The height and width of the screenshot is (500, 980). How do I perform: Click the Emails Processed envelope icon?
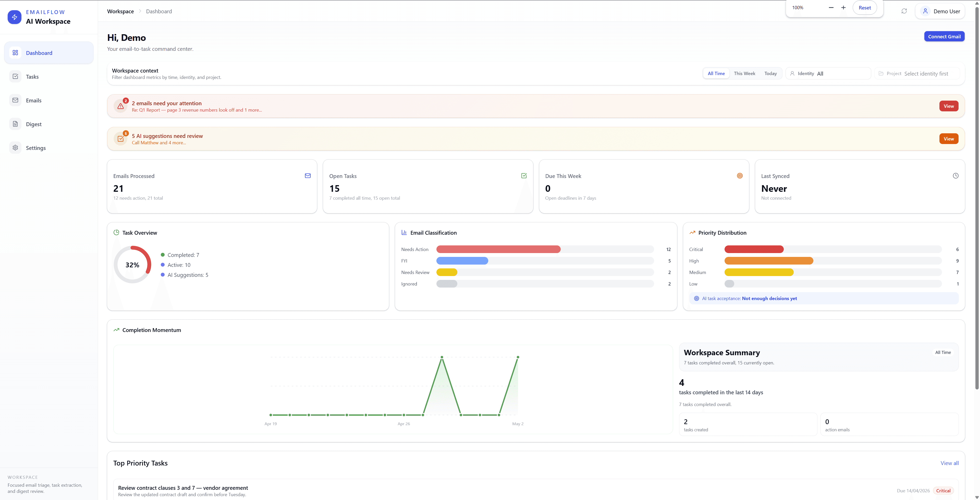coord(308,175)
